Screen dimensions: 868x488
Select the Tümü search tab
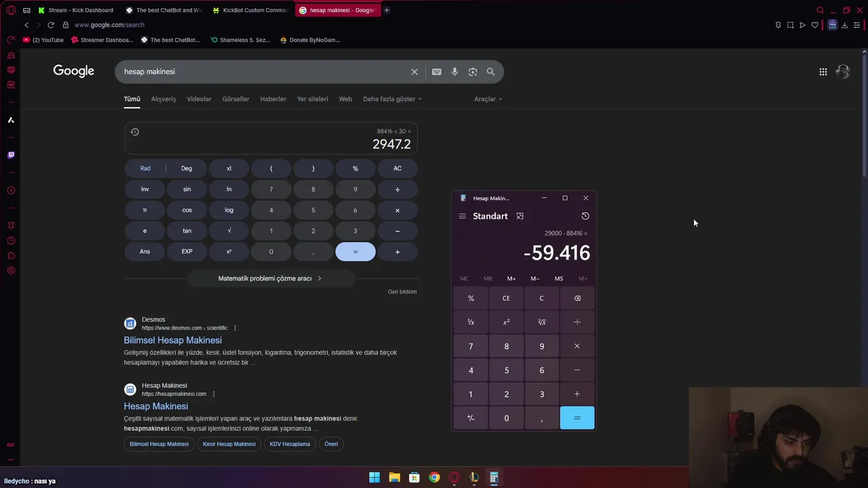coord(132,99)
